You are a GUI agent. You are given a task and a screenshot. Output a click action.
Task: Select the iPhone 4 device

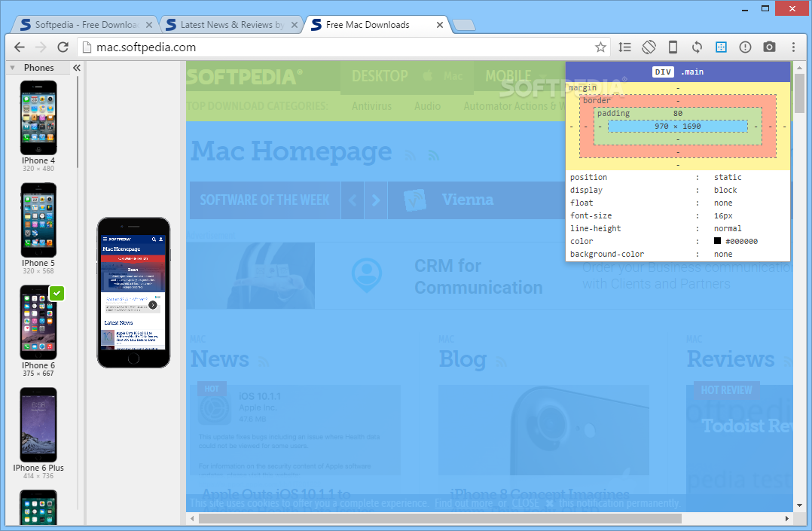click(38, 126)
